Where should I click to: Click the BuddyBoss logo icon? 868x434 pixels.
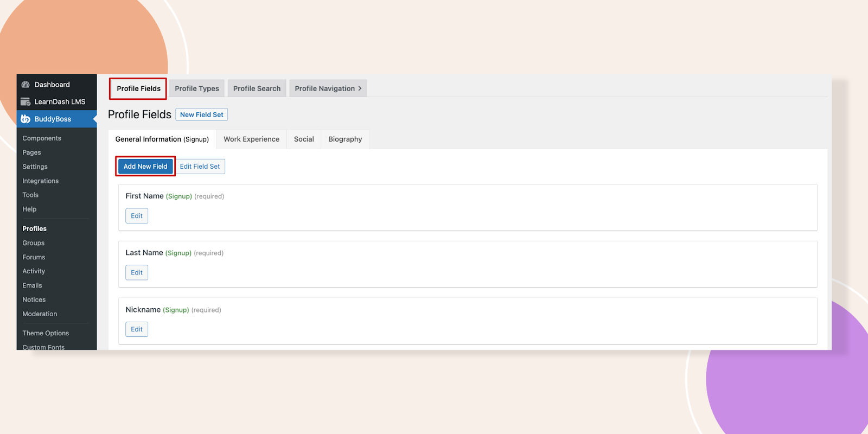coord(25,119)
